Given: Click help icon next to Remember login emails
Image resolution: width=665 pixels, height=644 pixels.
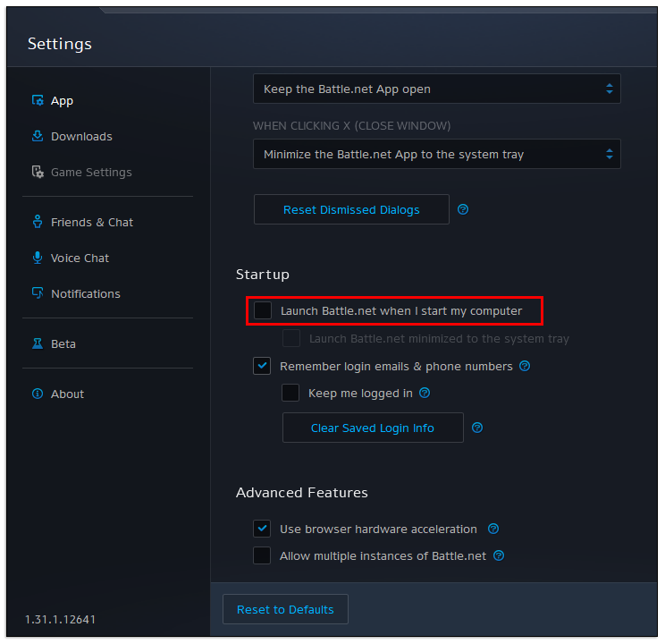Looking at the screenshot, I should click(525, 366).
